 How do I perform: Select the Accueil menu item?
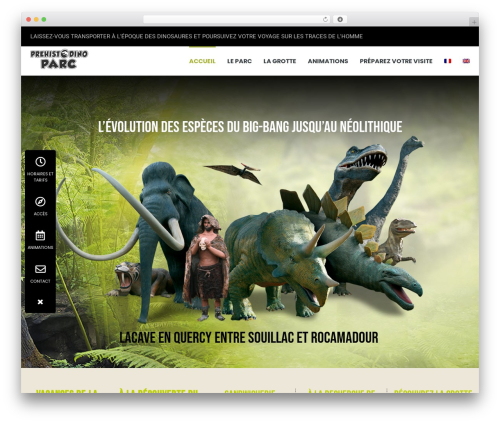click(x=202, y=61)
